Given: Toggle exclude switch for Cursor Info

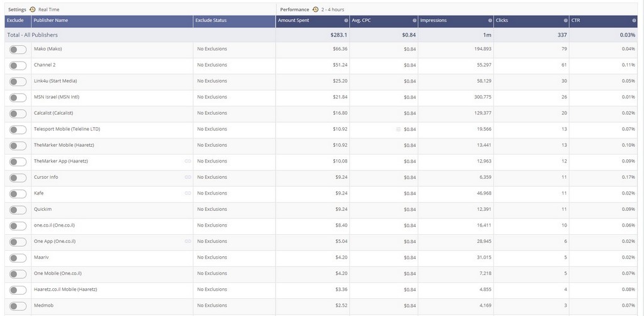Looking at the screenshot, I should tap(18, 178).
